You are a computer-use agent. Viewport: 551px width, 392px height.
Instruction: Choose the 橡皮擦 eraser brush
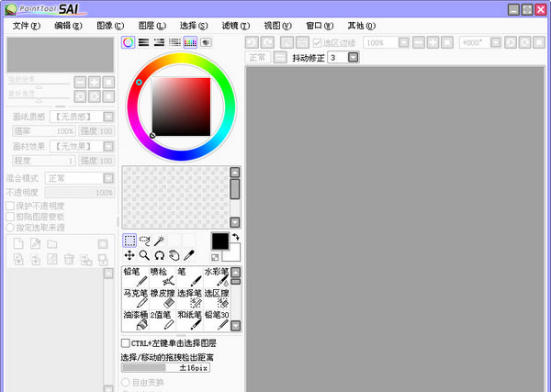(163, 297)
